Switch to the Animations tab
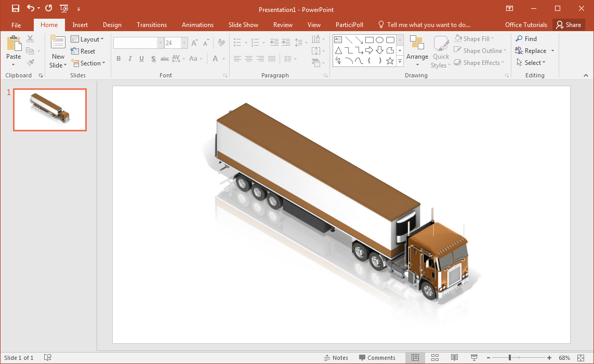The height and width of the screenshot is (364, 594). coord(197,24)
